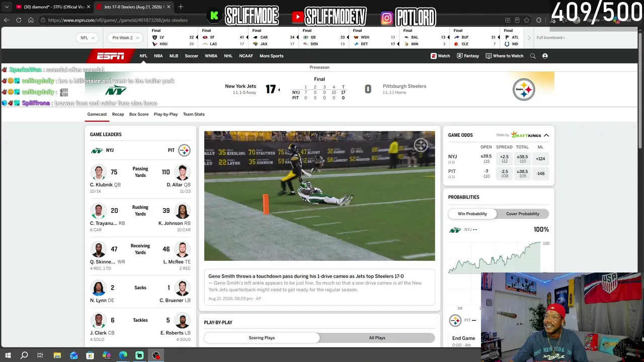Screen dimensions: 644x362
Task: Open Windows Start menu
Action: coord(8,355)
